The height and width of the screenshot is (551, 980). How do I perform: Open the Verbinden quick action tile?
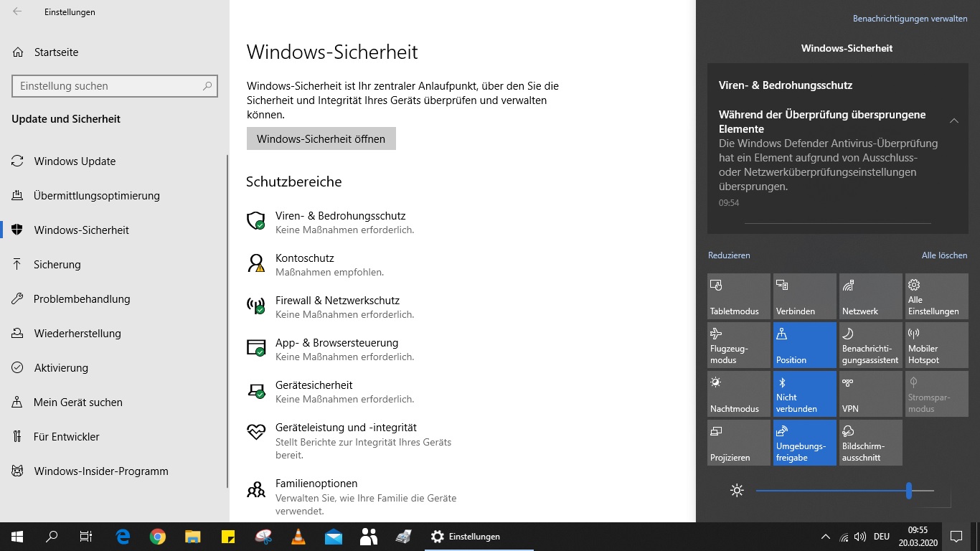[805, 296]
